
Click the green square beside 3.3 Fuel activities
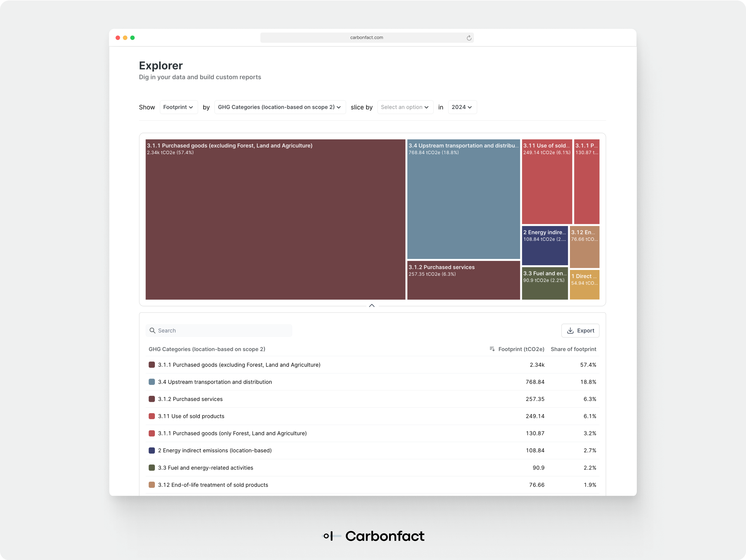pyautogui.click(x=152, y=467)
